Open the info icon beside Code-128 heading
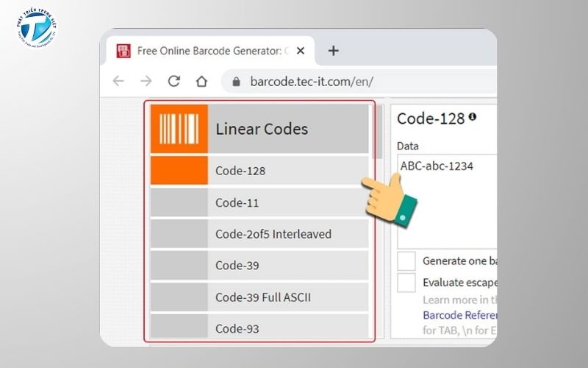The width and height of the screenshot is (588, 368). click(x=473, y=116)
